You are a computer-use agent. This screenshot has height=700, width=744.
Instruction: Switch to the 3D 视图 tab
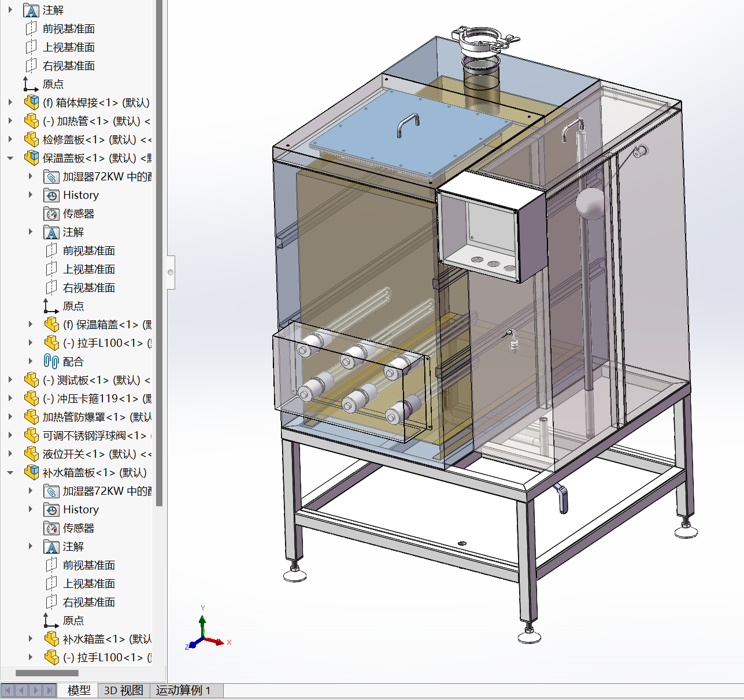click(123, 690)
